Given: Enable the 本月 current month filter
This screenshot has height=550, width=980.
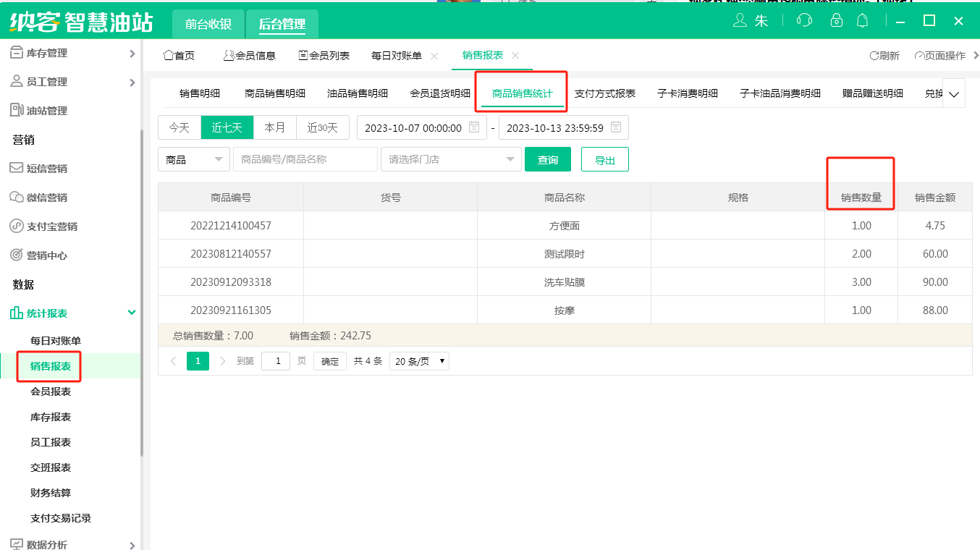Looking at the screenshot, I should click(x=275, y=127).
